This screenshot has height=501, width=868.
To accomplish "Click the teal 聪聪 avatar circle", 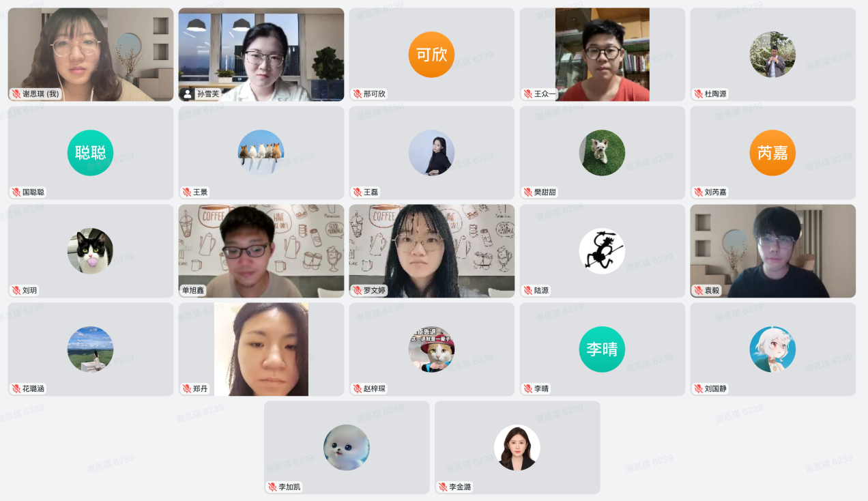I will coord(90,153).
